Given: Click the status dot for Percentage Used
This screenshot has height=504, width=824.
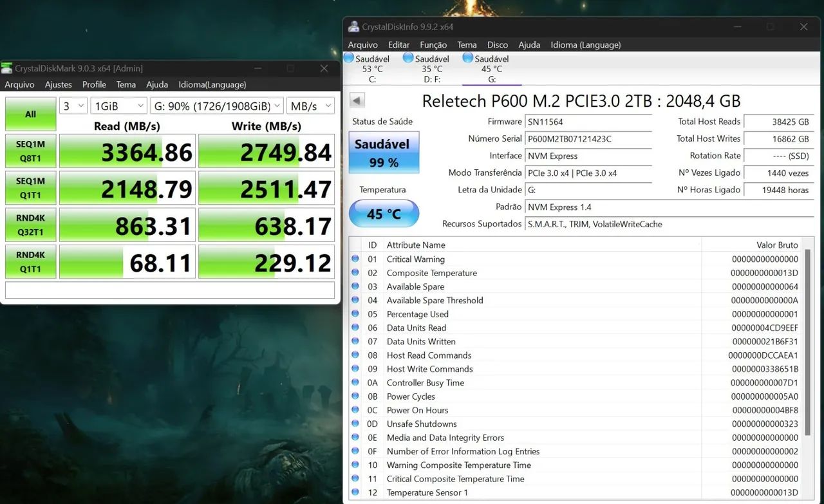Looking at the screenshot, I should pos(355,314).
